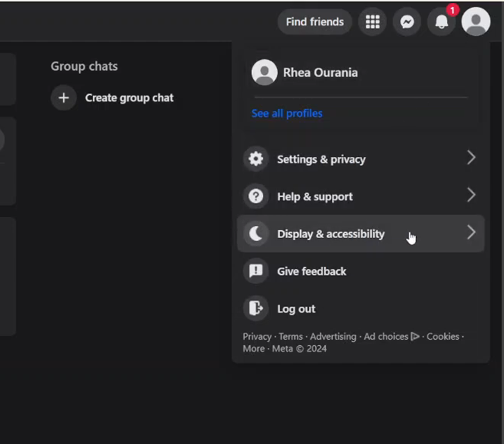Viewport: 504px width, 444px height.
Task: Open the Messenger chat icon
Action: coord(407,22)
